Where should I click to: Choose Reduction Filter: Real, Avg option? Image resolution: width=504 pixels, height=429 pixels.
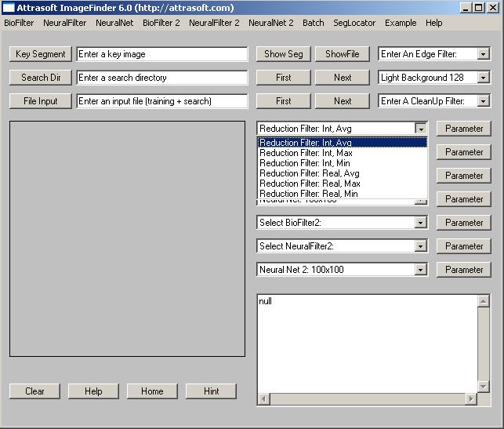pos(309,173)
